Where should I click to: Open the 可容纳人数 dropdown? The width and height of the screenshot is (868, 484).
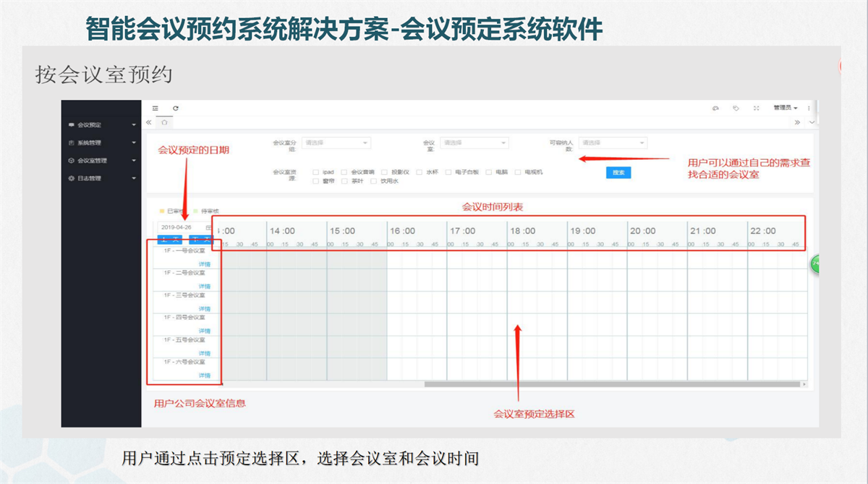612,143
